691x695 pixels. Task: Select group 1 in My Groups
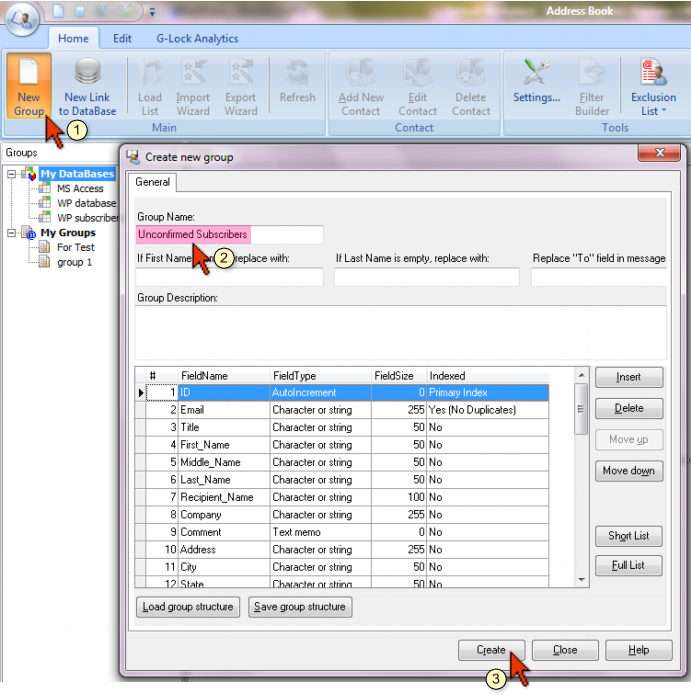[x=74, y=262]
